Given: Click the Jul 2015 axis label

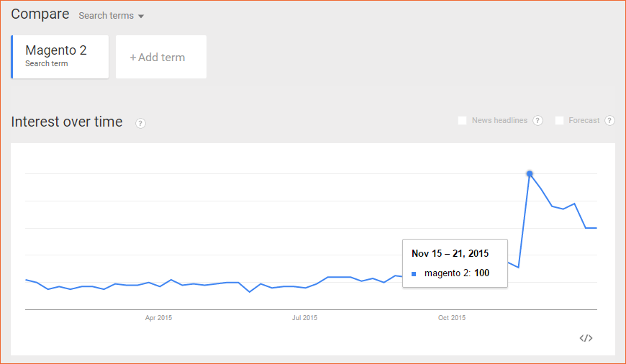Looking at the screenshot, I should (304, 318).
